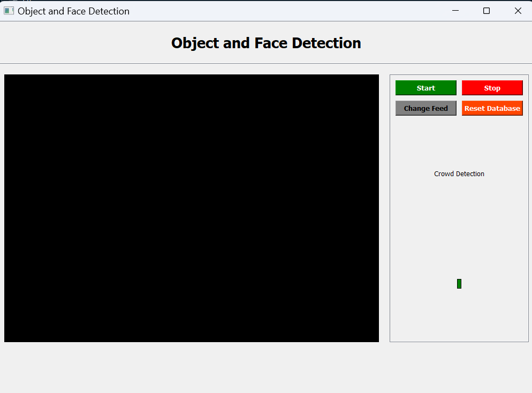
Task: Click the Crowd Detection label
Action: point(459,173)
